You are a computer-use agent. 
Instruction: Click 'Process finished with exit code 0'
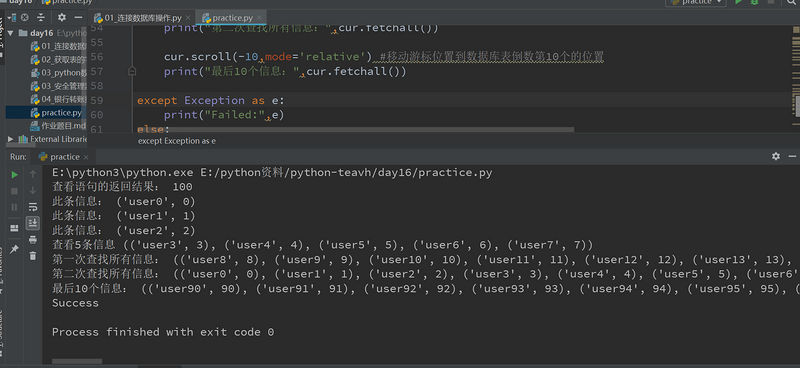pyautogui.click(x=163, y=332)
